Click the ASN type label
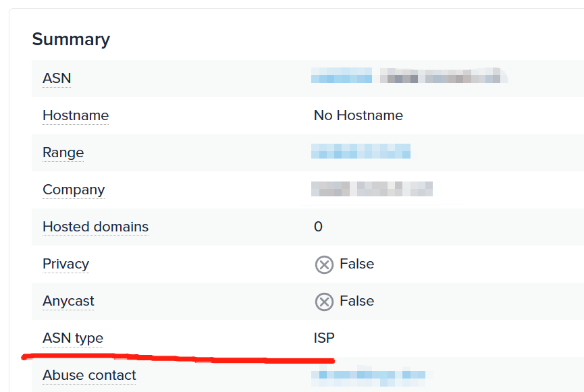 (x=73, y=338)
